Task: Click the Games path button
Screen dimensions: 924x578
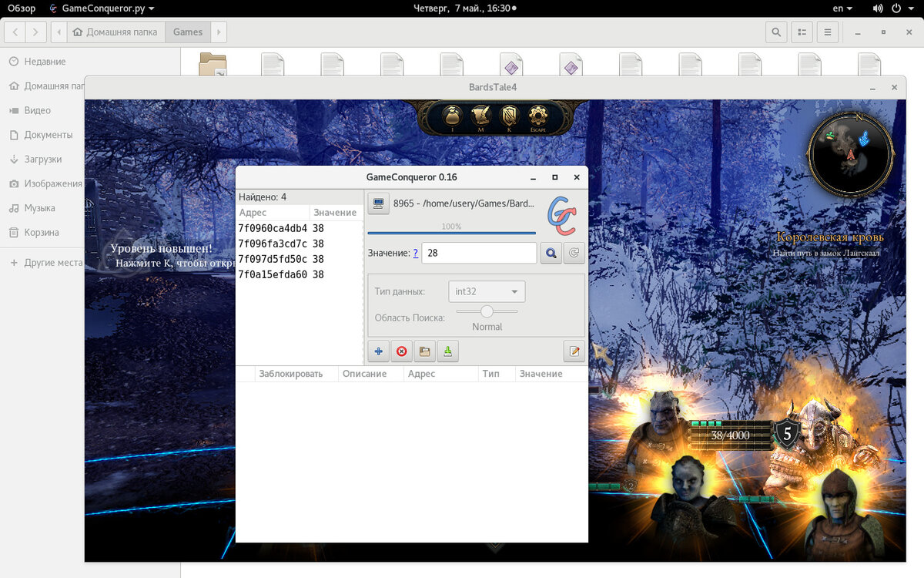Action: [188, 32]
